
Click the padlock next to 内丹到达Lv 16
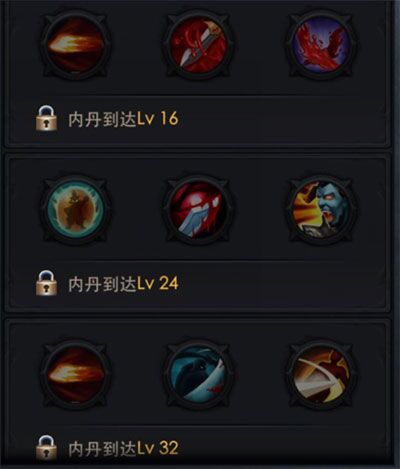click(47, 118)
